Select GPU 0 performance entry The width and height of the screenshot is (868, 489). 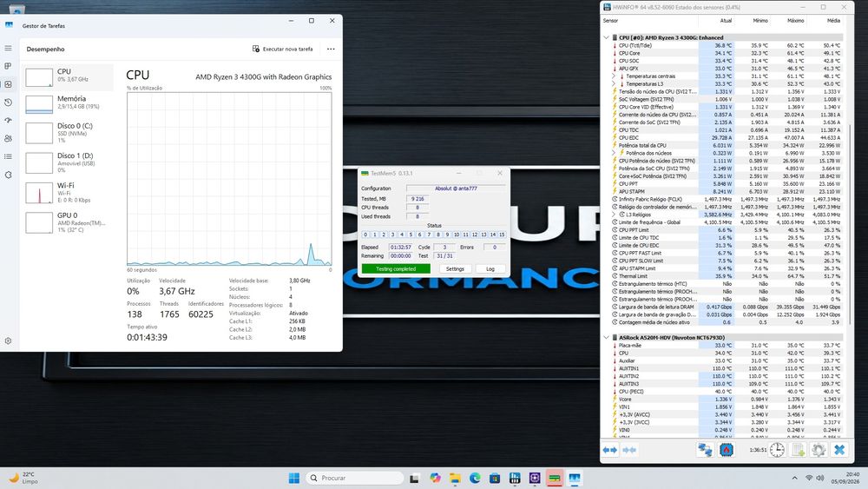pyautogui.click(x=67, y=222)
